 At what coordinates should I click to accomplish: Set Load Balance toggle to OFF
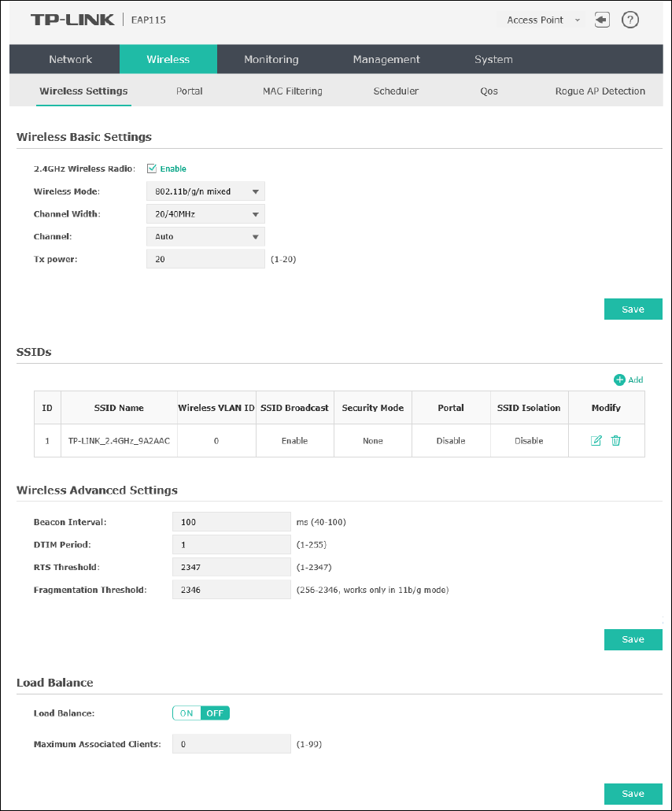215,713
